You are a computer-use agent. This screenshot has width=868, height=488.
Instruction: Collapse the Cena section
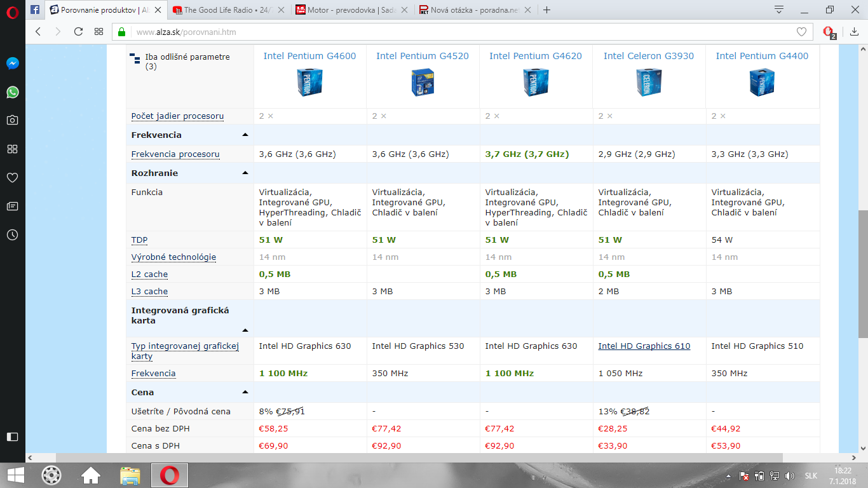pyautogui.click(x=245, y=393)
